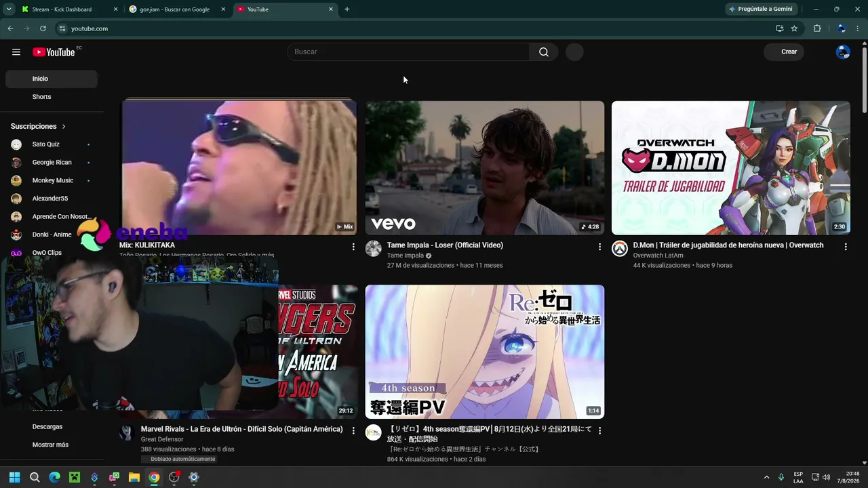The width and height of the screenshot is (868, 488).
Task: Play the Re:Zero 4th season PV thumbnail
Action: pos(485,352)
